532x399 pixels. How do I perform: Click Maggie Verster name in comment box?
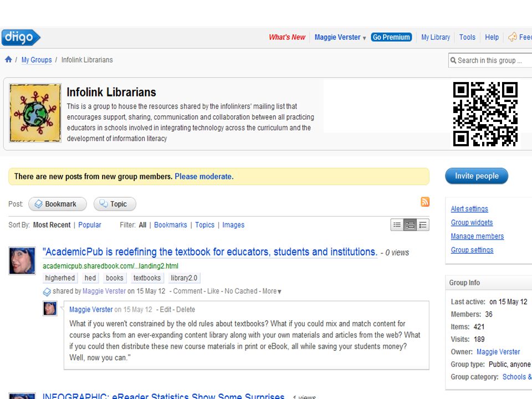point(91,309)
